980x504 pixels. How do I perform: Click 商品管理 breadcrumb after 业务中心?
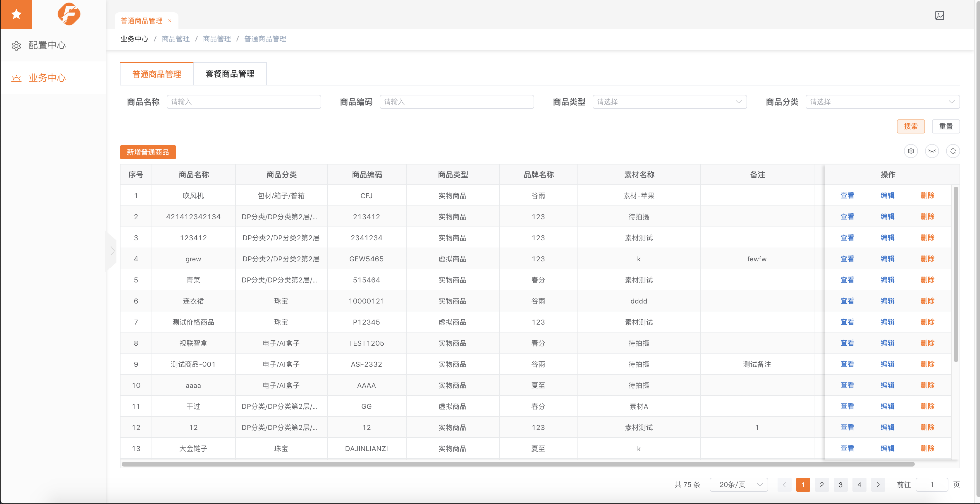click(176, 39)
